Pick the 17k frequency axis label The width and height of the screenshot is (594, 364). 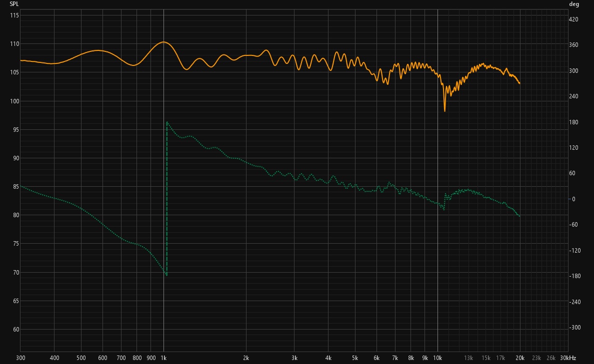click(501, 358)
